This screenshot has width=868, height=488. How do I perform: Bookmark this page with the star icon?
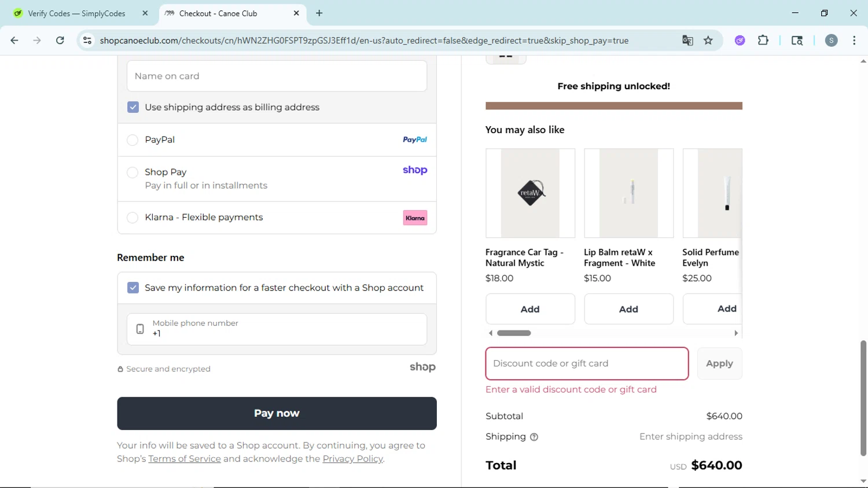tap(708, 41)
